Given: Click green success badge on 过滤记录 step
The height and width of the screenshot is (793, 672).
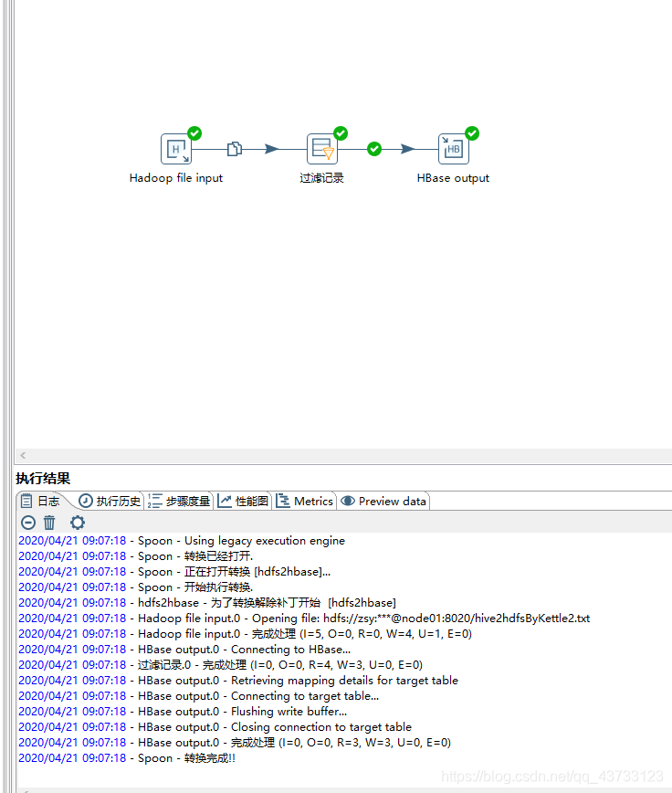Looking at the screenshot, I should tap(341, 133).
